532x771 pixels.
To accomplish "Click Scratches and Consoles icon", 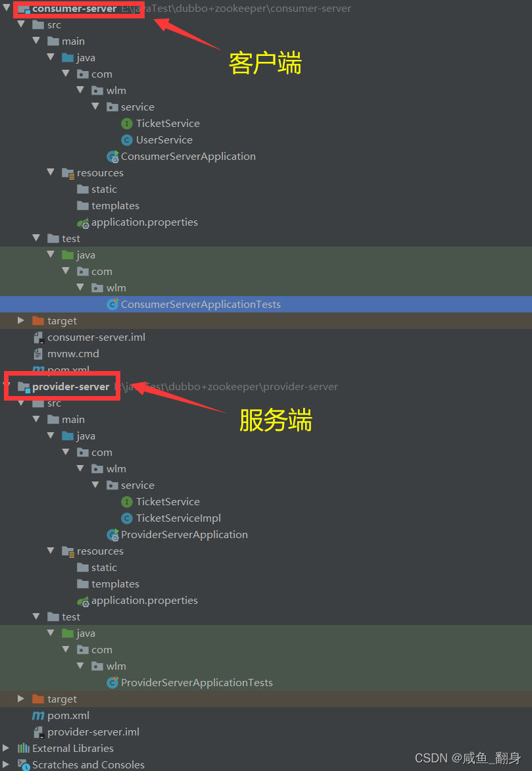I will 24,764.
